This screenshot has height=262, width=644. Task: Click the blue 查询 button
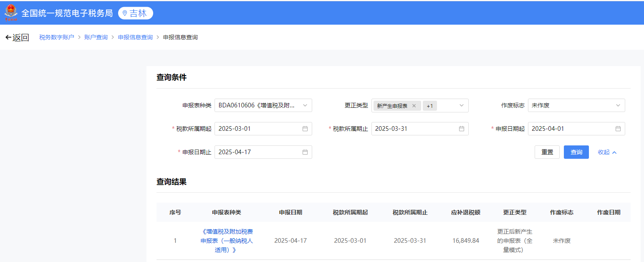(x=576, y=152)
